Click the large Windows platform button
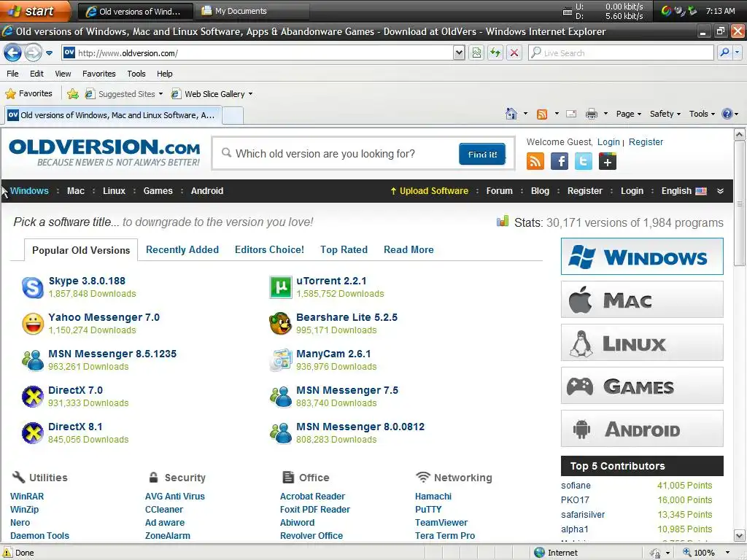 point(642,257)
